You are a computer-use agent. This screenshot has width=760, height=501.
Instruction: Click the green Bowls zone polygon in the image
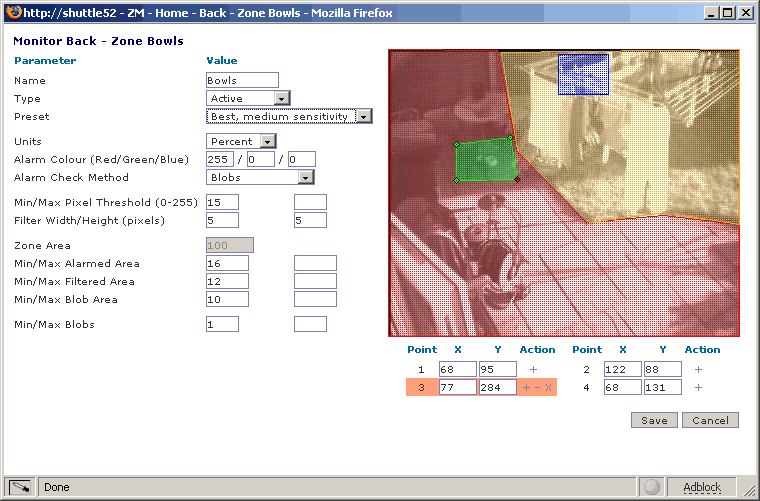[x=485, y=160]
